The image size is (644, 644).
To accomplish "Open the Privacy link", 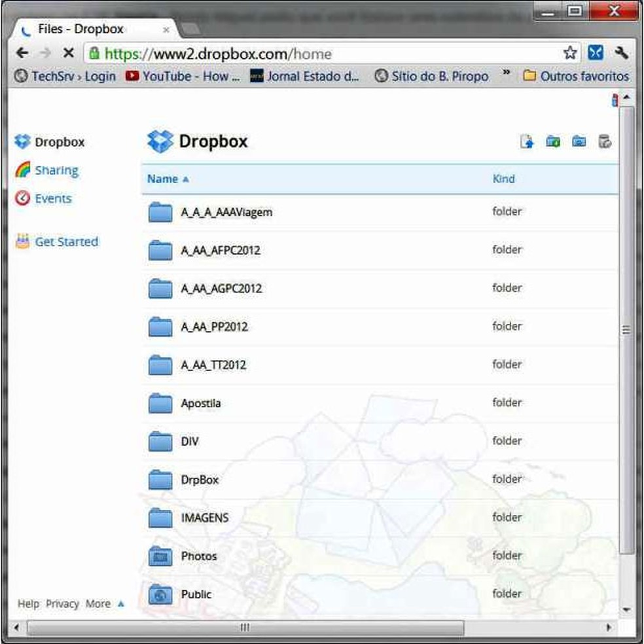I will (x=63, y=603).
